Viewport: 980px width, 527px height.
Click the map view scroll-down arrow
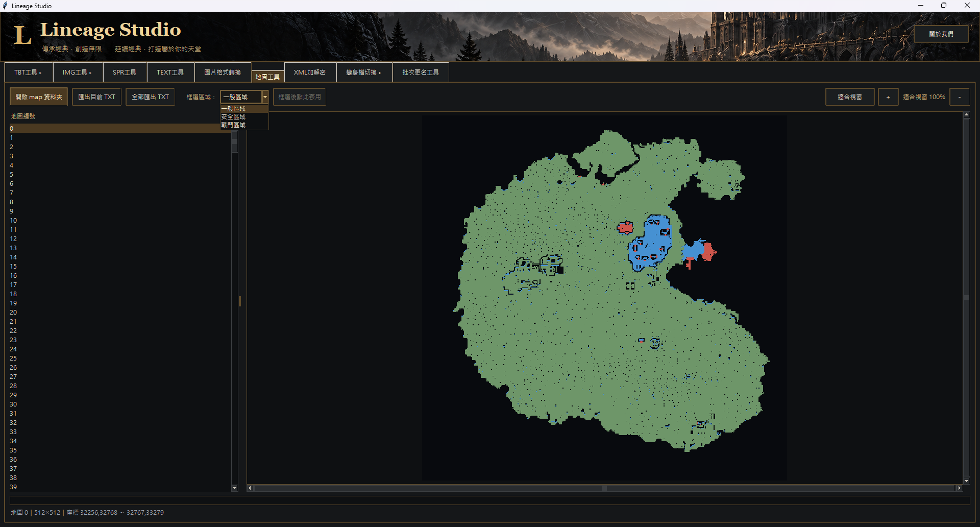click(x=966, y=481)
